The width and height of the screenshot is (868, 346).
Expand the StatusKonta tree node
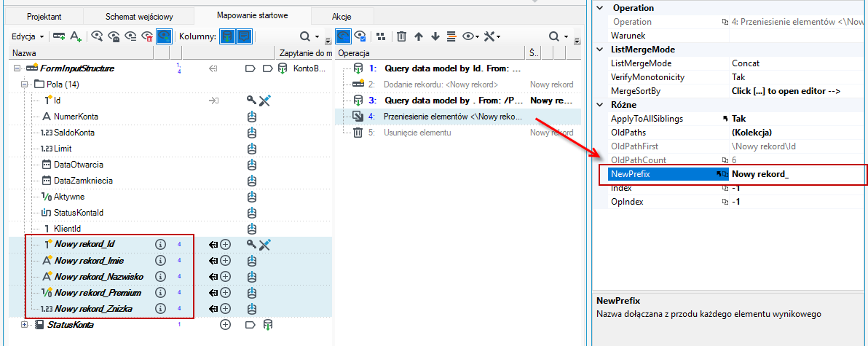(24, 325)
